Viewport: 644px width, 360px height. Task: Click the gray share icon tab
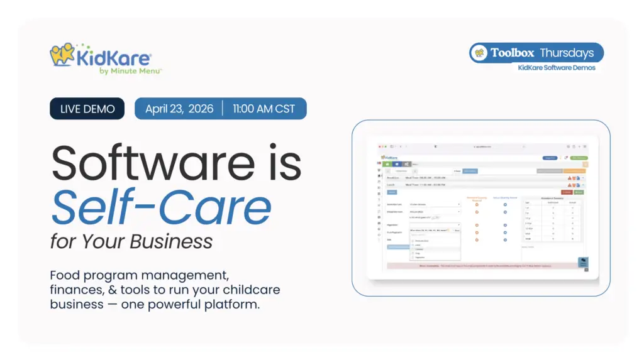point(406,164)
